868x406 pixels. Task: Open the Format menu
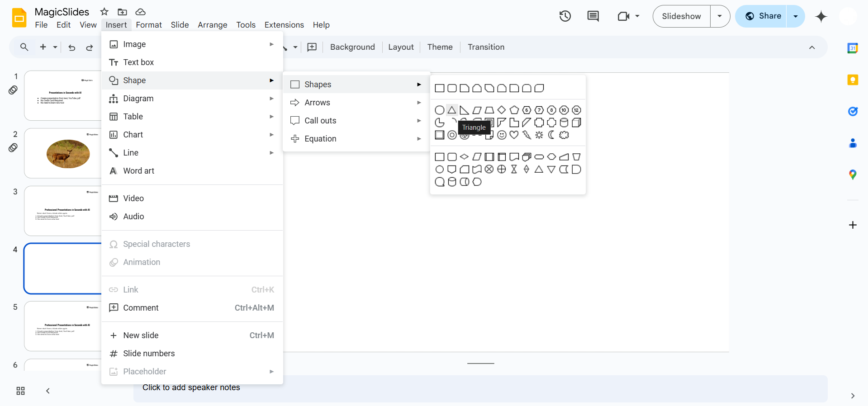149,25
